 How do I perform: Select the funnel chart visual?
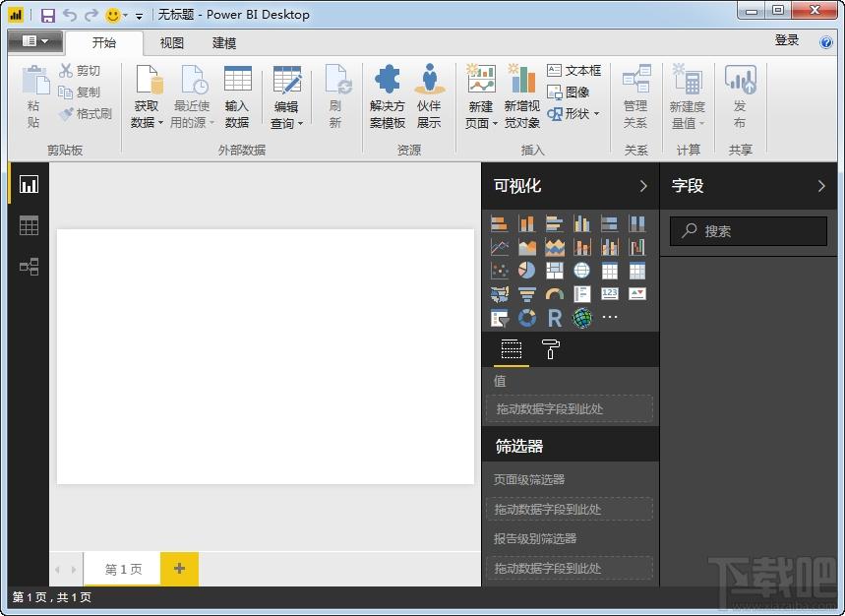coord(526,293)
